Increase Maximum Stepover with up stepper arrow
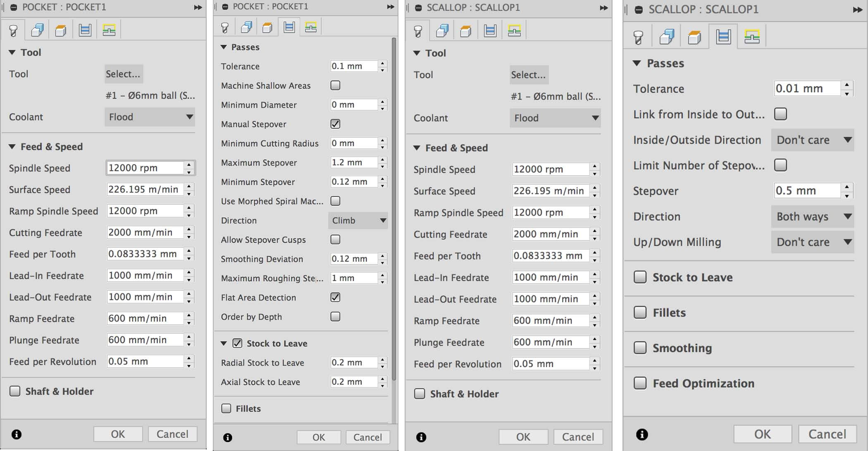The image size is (868, 451). [383, 159]
